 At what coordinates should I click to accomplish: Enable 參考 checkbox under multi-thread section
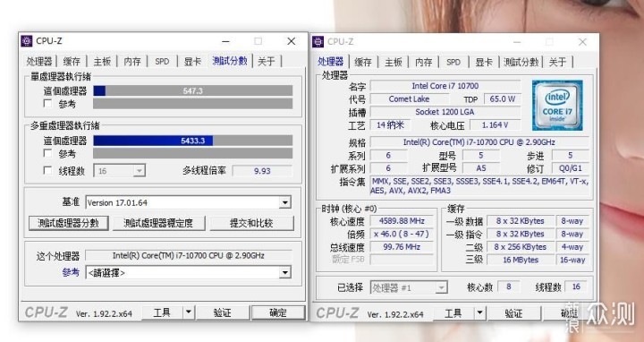tap(48, 153)
